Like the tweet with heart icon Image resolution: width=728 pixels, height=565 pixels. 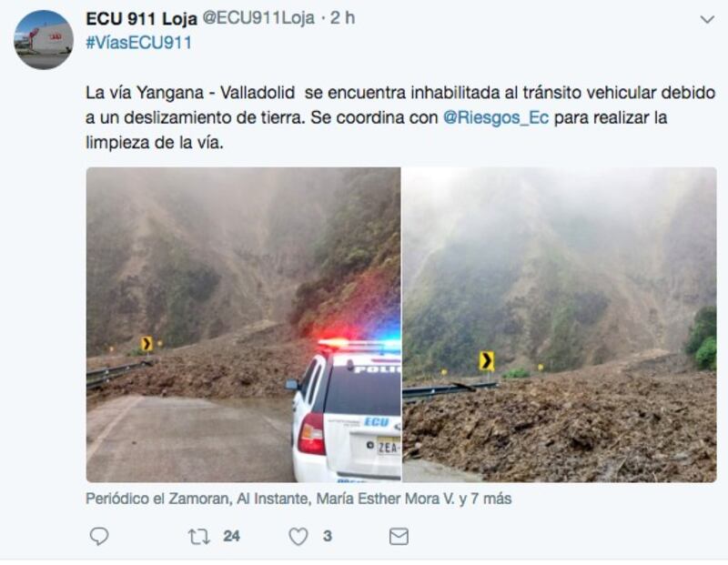[x=298, y=537]
